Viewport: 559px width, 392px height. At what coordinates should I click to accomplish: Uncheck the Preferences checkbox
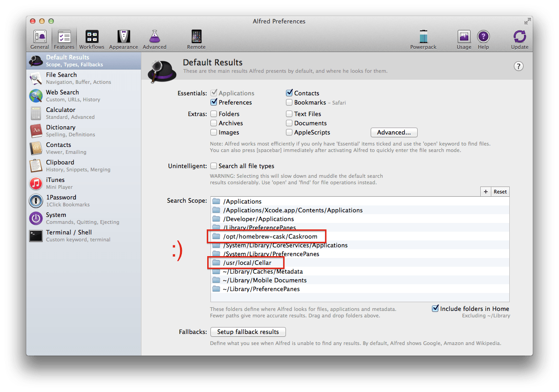coord(214,102)
